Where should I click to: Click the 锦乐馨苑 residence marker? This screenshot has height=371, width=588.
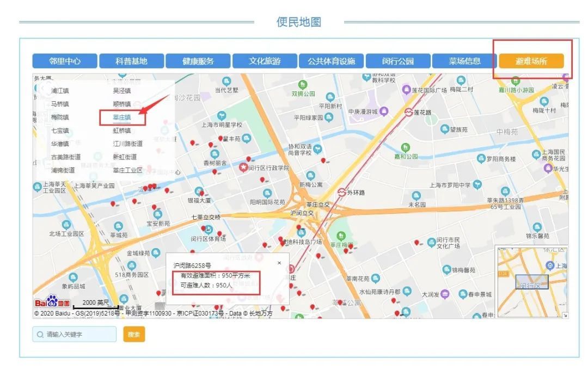pyautogui.click(x=537, y=227)
